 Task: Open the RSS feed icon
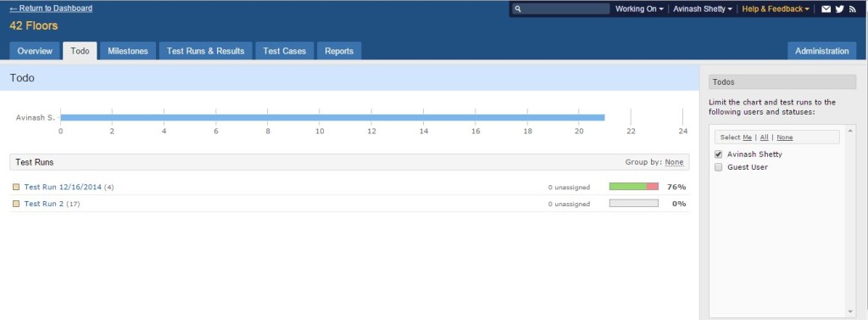pyautogui.click(x=853, y=8)
